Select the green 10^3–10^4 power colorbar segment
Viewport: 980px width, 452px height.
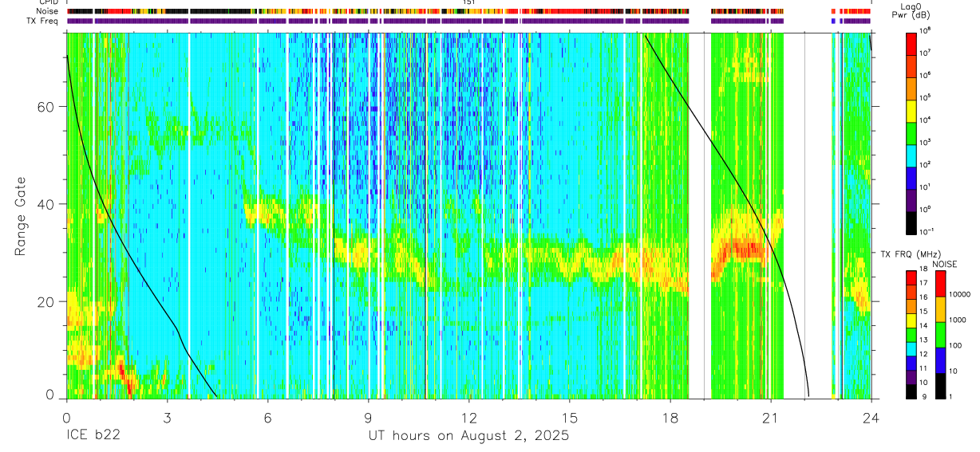click(x=911, y=132)
